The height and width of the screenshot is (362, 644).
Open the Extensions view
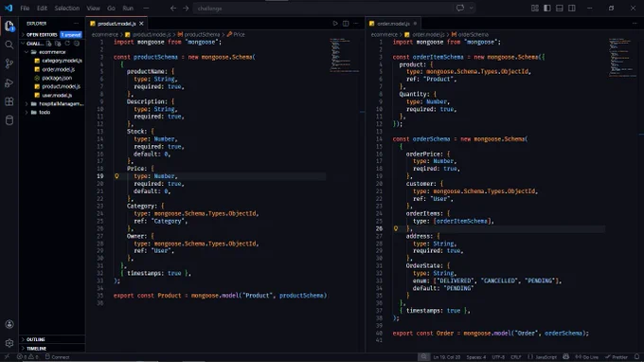tap(9, 101)
